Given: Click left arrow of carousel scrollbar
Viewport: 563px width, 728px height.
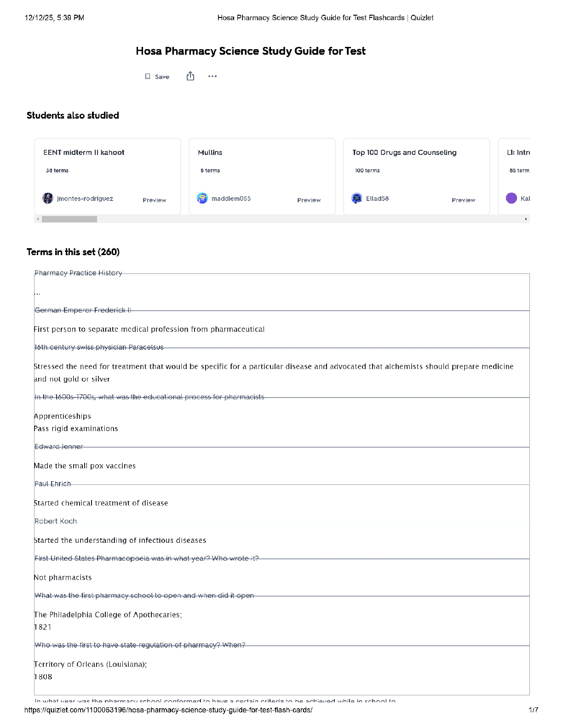Looking at the screenshot, I should pos(38,219).
